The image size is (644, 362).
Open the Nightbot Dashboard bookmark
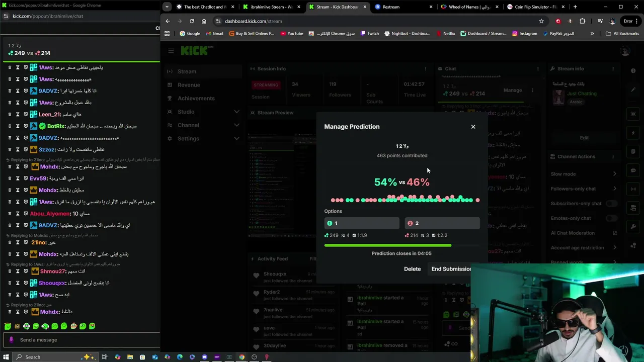pos(407,34)
